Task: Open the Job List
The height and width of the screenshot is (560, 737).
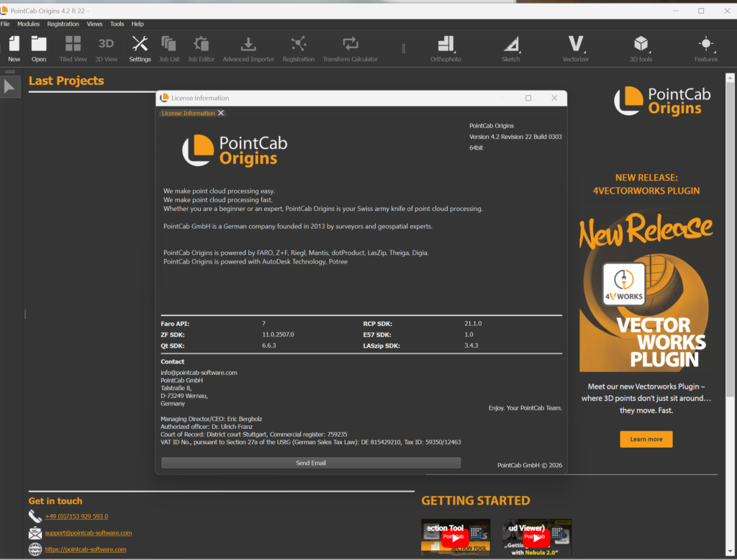Action: [169, 48]
